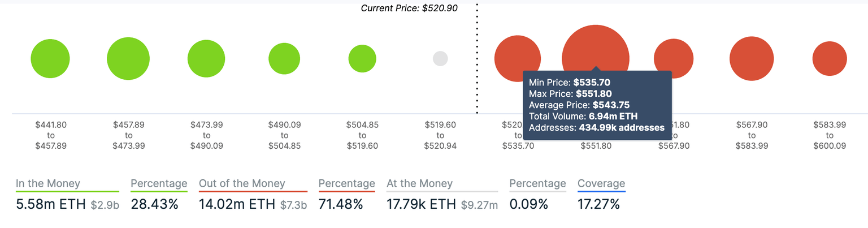Click the Coverage label
The image size is (868, 228).
click(x=601, y=183)
